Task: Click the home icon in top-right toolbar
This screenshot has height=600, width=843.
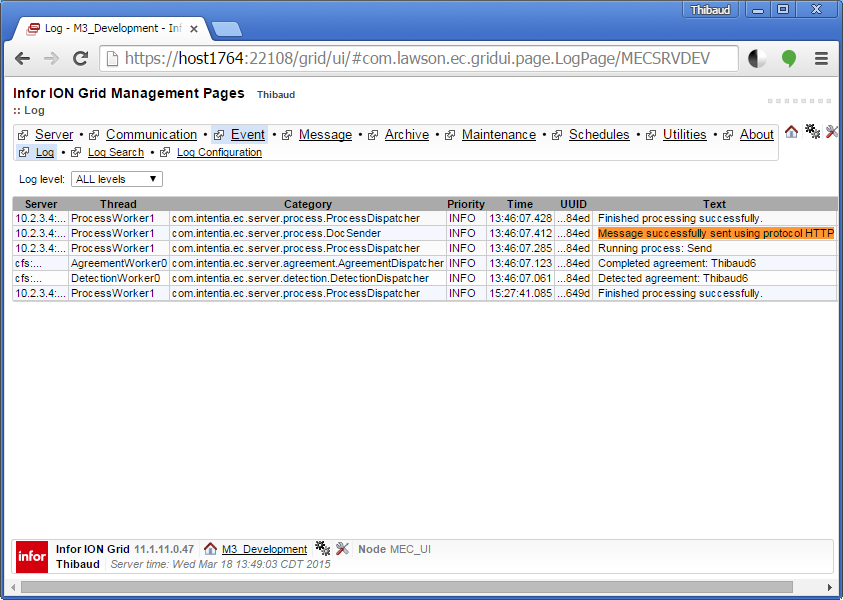Action: coord(791,132)
